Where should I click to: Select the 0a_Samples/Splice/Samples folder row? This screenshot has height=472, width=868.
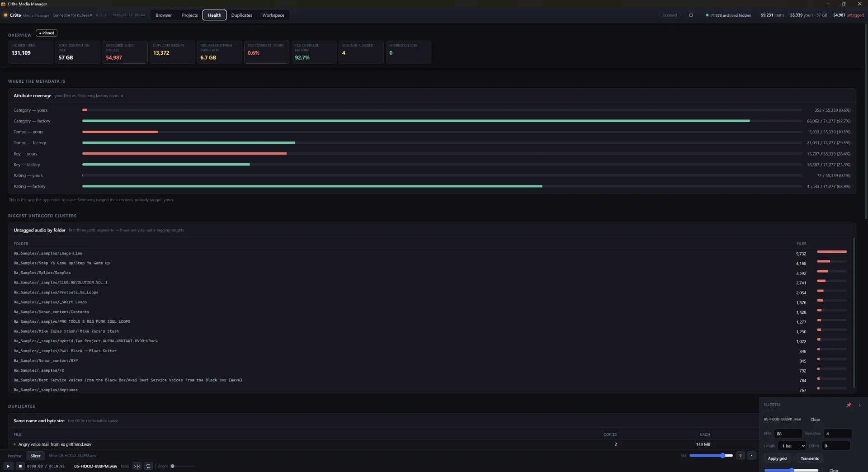coord(430,273)
